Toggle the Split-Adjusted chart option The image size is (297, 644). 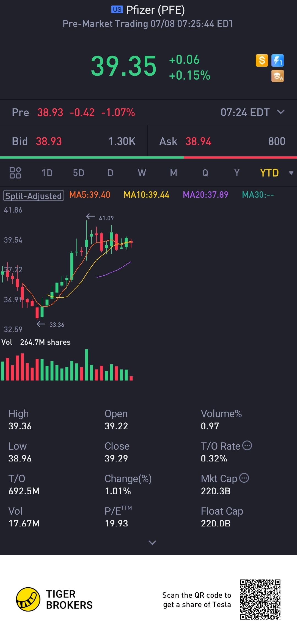34,195
